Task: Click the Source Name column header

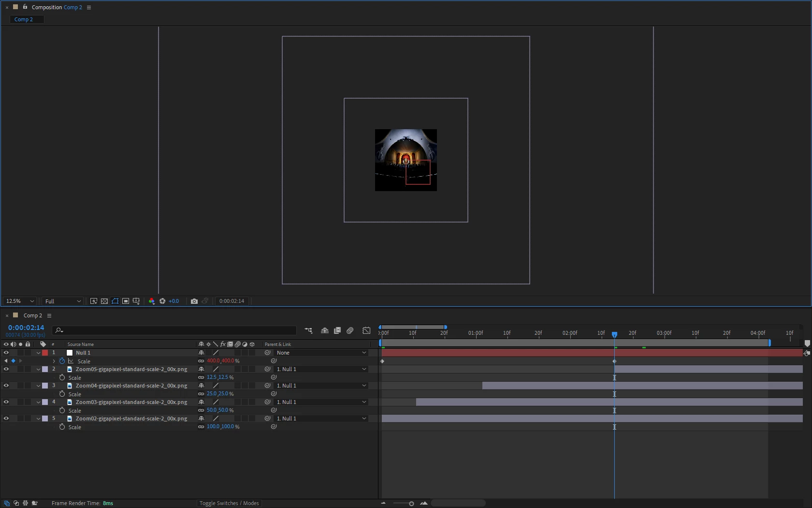Action: tap(81, 344)
